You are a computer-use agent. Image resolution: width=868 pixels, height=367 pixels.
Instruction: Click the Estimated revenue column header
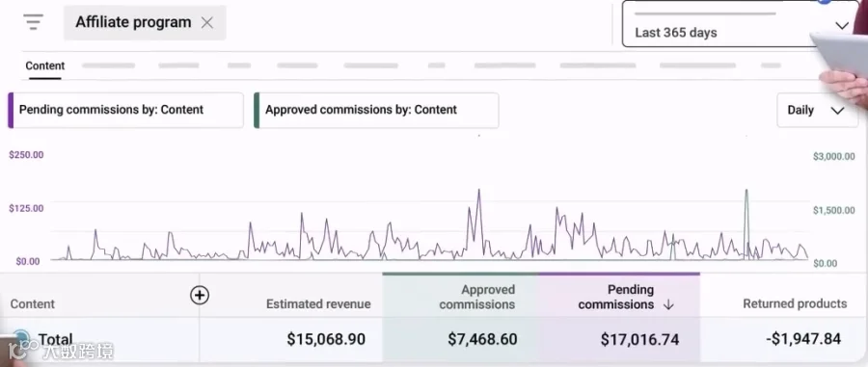(318, 304)
